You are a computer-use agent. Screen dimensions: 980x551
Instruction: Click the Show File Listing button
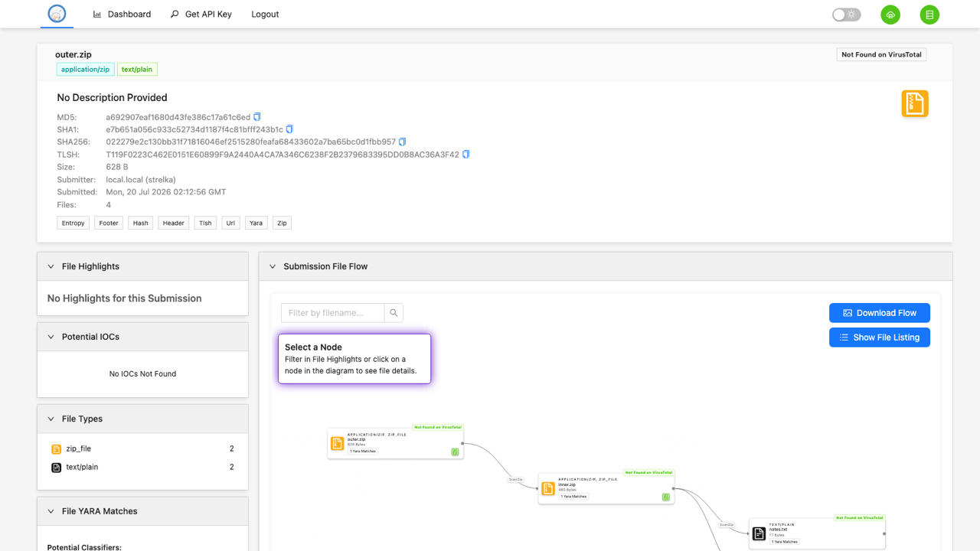coord(880,337)
